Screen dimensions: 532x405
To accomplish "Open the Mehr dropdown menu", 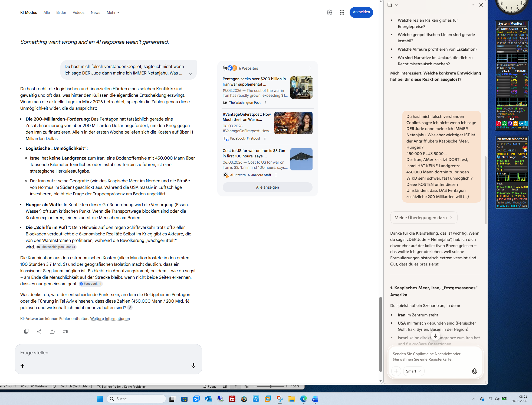I will 113,12.
